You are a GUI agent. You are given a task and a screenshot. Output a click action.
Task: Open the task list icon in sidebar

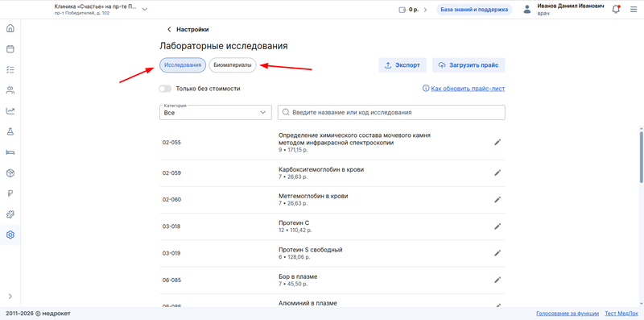tap(10, 69)
